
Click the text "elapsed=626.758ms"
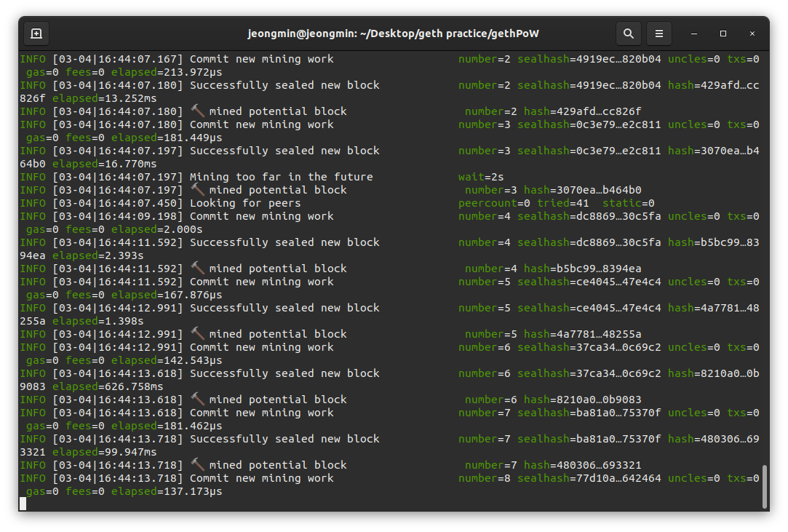pyautogui.click(x=108, y=386)
